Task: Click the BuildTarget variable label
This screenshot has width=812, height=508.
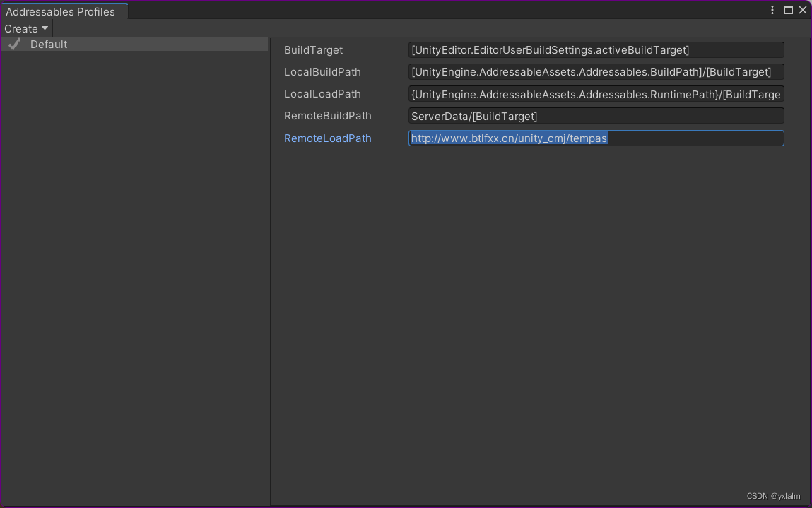Action: point(313,50)
